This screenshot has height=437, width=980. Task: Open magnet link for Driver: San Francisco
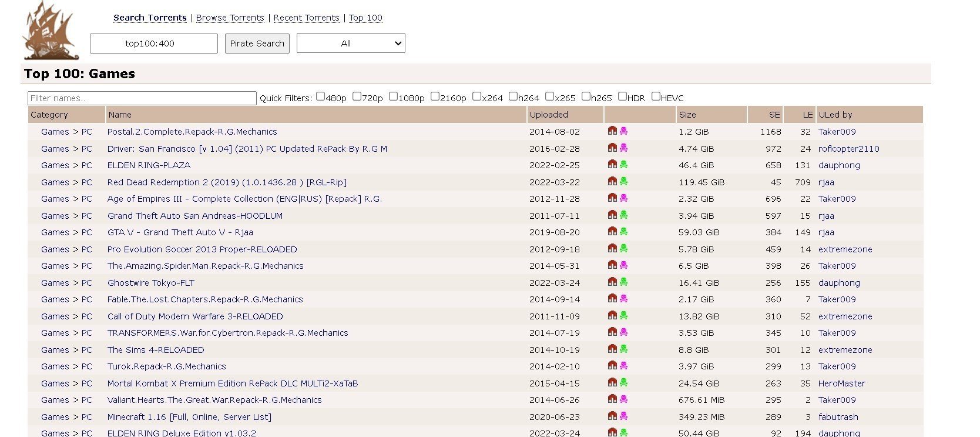pyautogui.click(x=612, y=148)
